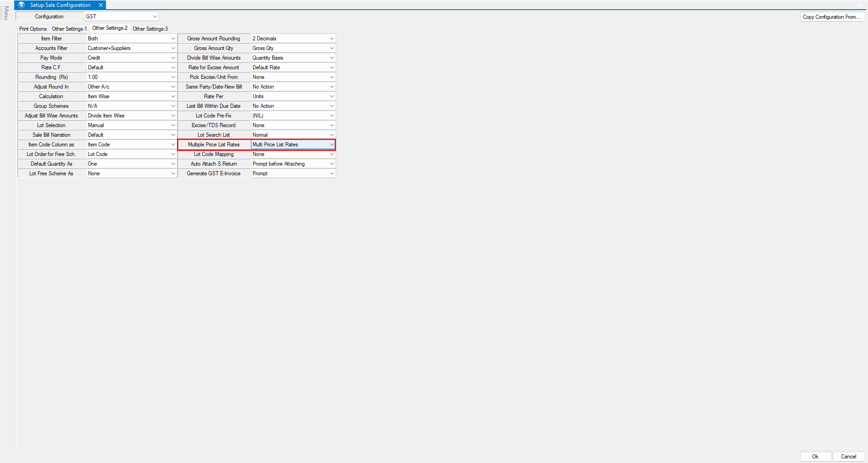The width and height of the screenshot is (868, 463).
Task: Expand the Configuration GST dropdown
Action: [x=155, y=17]
